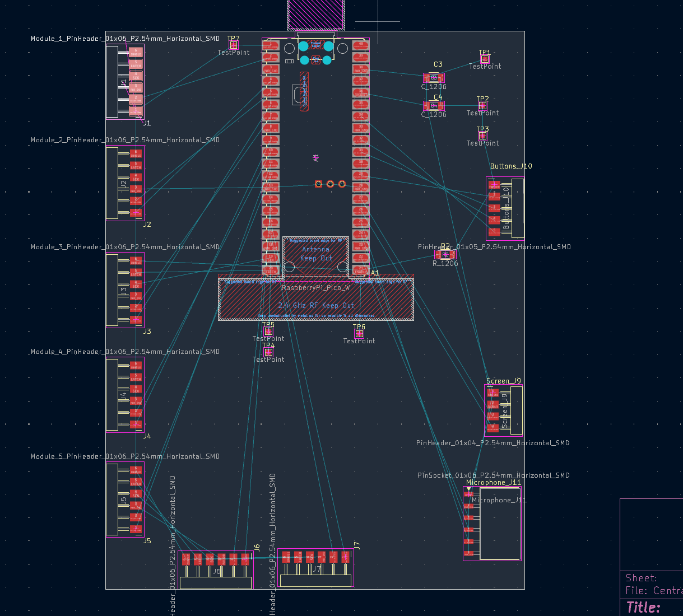The width and height of the screenshot is (683, 616).
Task: Select the Pico pad numbered 40
Action: (x=361, y=44)
